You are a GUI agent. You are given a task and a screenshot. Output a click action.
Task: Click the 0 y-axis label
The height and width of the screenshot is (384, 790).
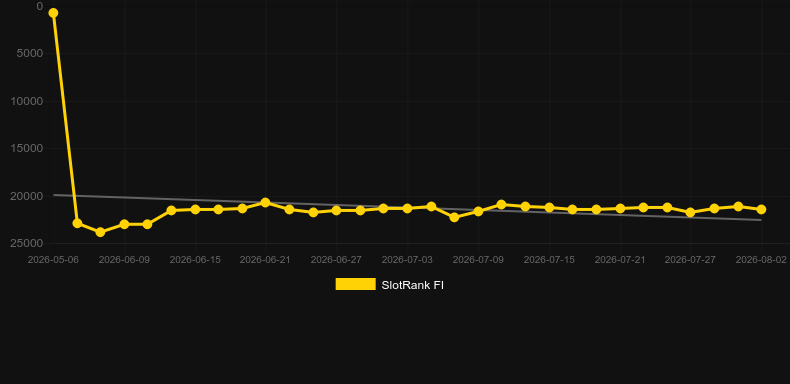40,6
